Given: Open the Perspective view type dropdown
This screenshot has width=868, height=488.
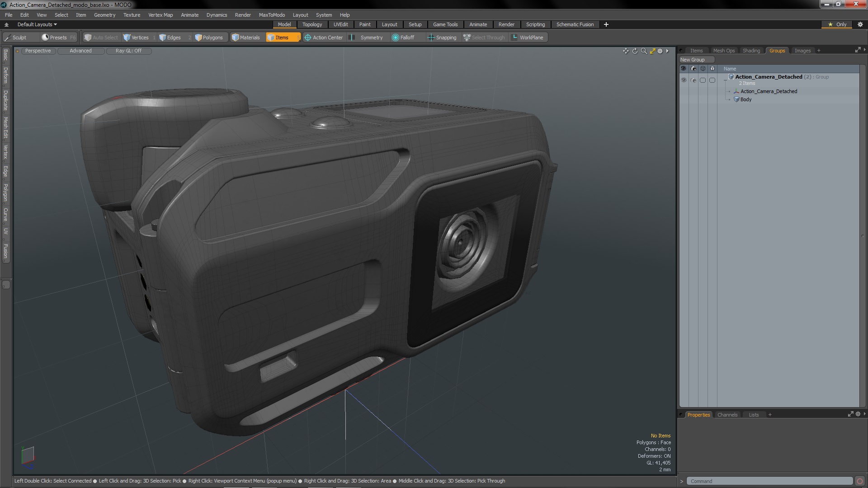Looking at the screenshot, I should coord(38,51).
